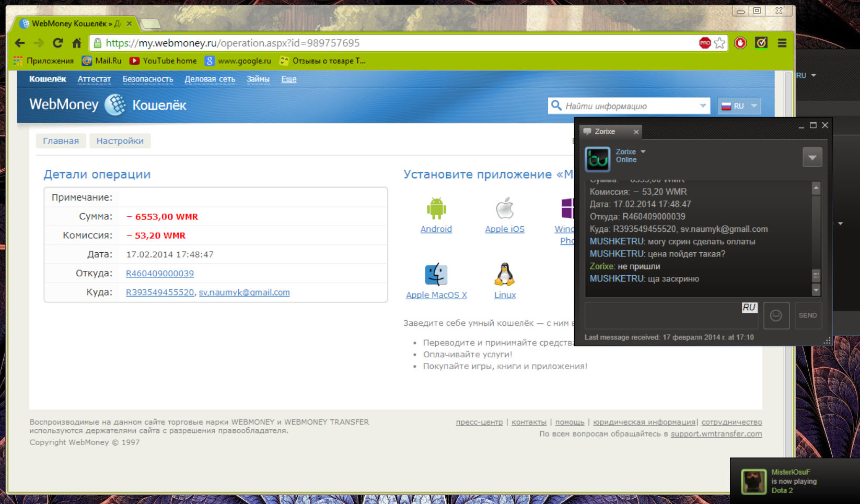Open the red PRO extension icon
This screenshot has height=504, width=860.
click(x=705, y=43)
